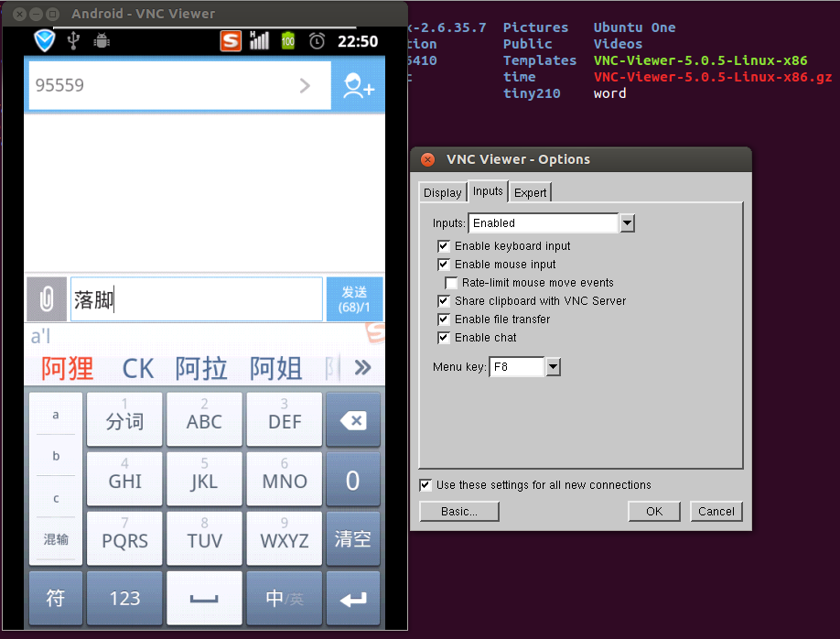Image resolution: width=840 pixels, height=639 pixels.
Task: Toggle Enable file transfer checkbox
Action: 444,319
